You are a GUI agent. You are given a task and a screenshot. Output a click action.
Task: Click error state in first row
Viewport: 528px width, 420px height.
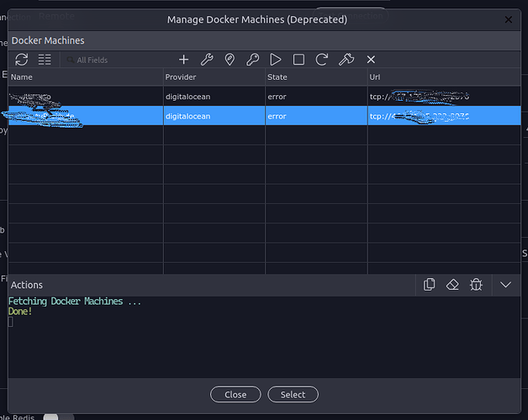[316, 97]
